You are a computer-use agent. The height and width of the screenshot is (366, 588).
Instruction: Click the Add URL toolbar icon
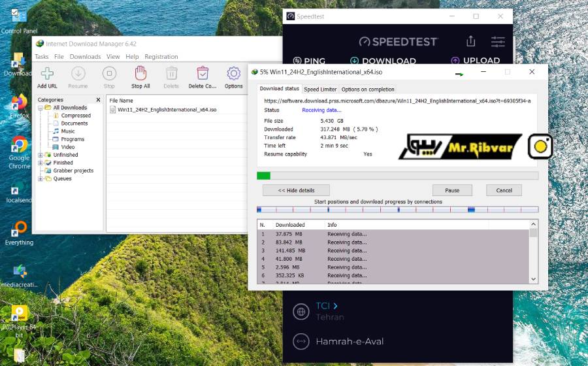pos(47,74)
